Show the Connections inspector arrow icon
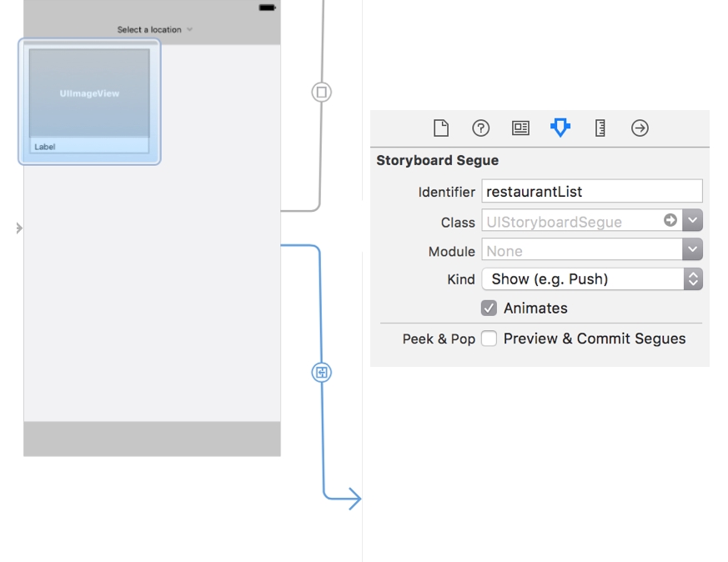The height and width of the screenshot is (562, 728). click(x=640, y=128)
